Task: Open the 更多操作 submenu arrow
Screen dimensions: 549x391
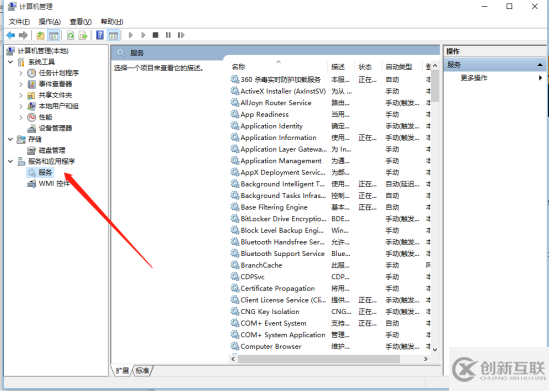Action: click(540, 78)
